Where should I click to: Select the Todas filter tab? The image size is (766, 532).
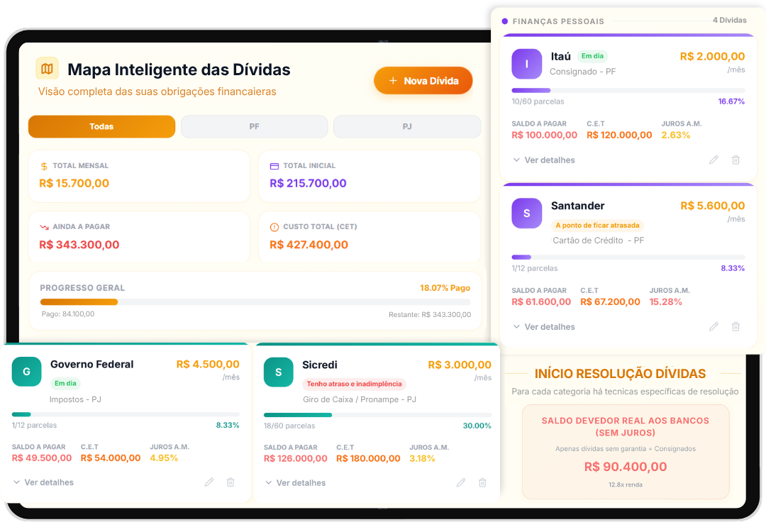[101, 126]
